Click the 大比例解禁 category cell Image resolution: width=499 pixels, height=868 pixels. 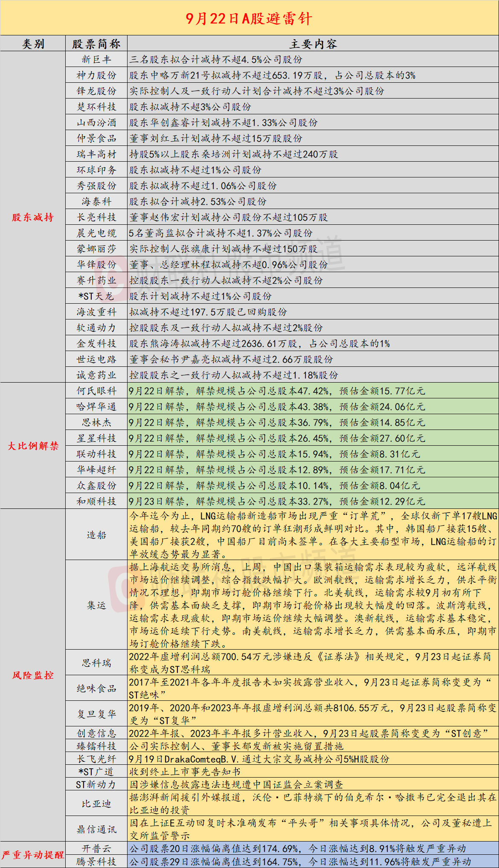pyautogui.click(x=33, y=446)
